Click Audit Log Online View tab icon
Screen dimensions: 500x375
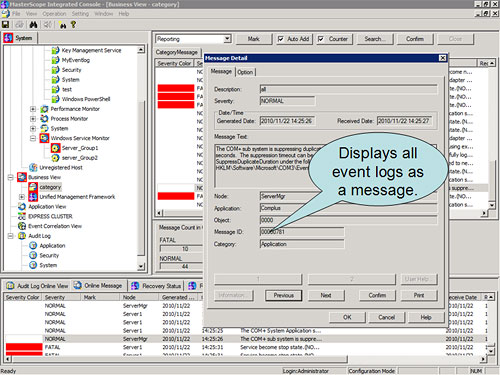tap(10, 286)
